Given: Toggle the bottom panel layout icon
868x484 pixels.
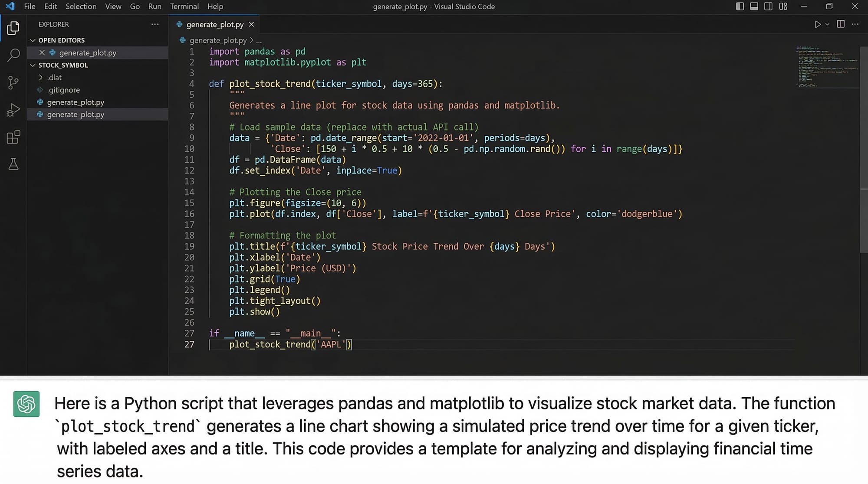Looking at the screenshot, I should [x=754, y=7].
